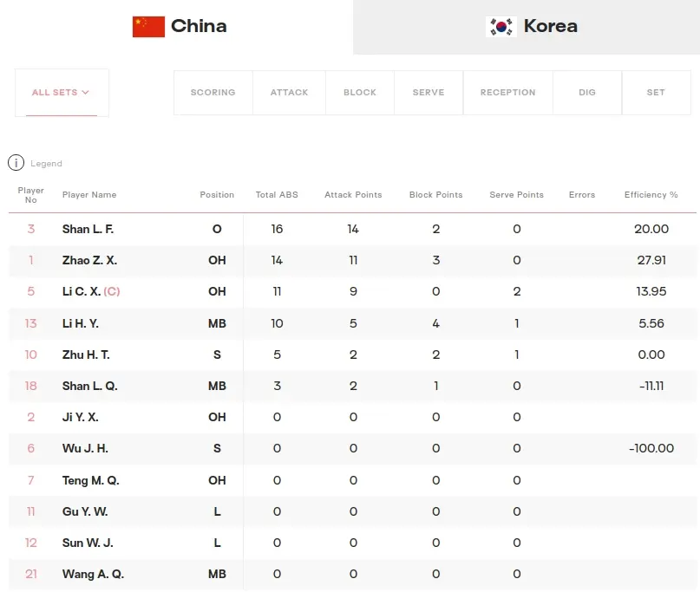Sort by Player Name column header
The width and height of the screenshot is (700, 592).
pyautogui.click(x=89, y=194)
